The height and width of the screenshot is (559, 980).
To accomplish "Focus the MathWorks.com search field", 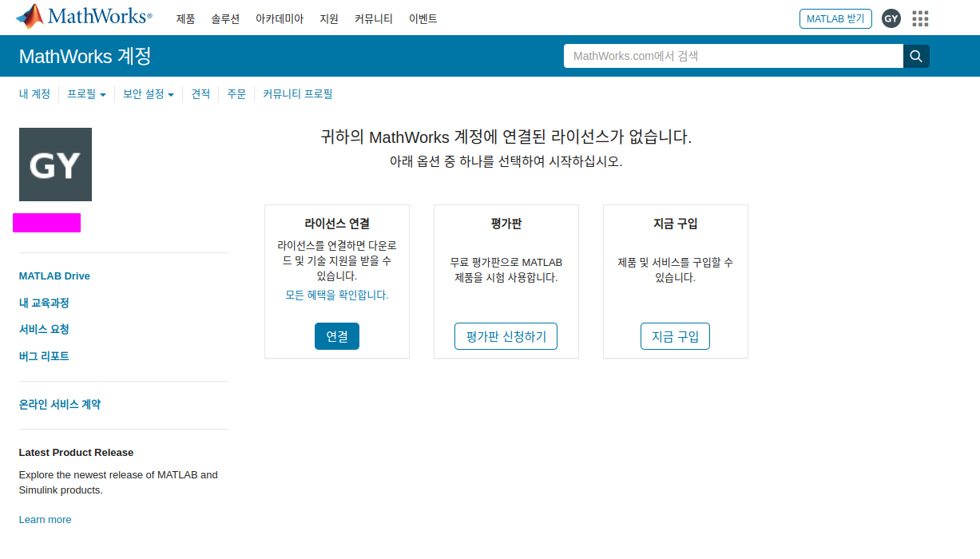I will coord(733,56).
